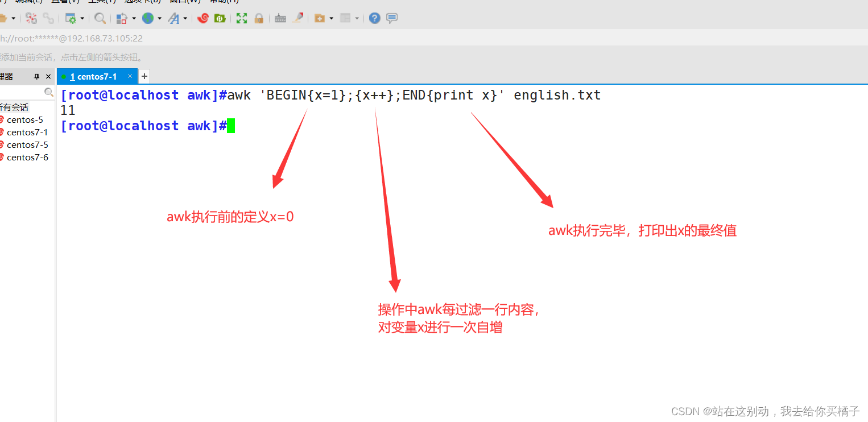Pin the session manager panel
Viewport: 868px width, 422px height.
(x=36, y=76)
